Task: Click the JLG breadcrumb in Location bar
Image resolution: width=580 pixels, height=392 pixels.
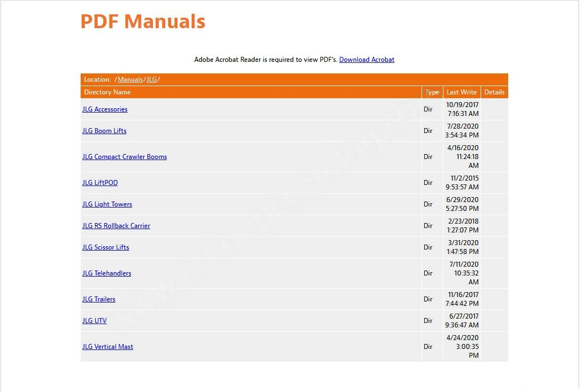Action: click(151, 80)
